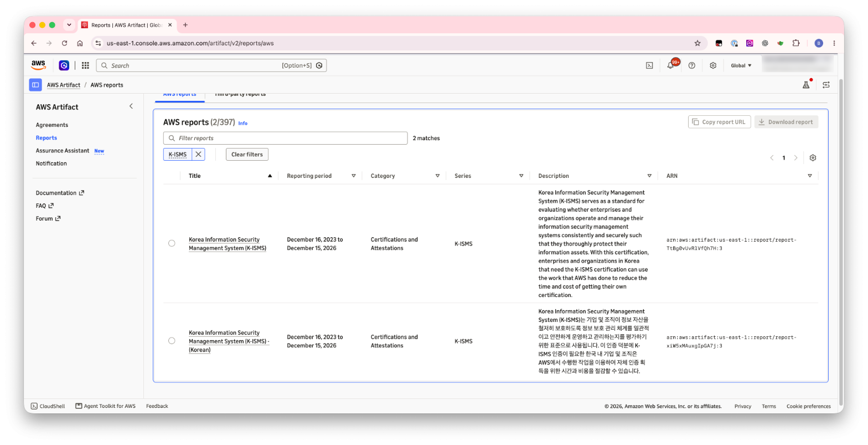Select the Korea Information Security Management System (K-ISMS) report radio
This screenshot has height=445, width=868.
172,243
